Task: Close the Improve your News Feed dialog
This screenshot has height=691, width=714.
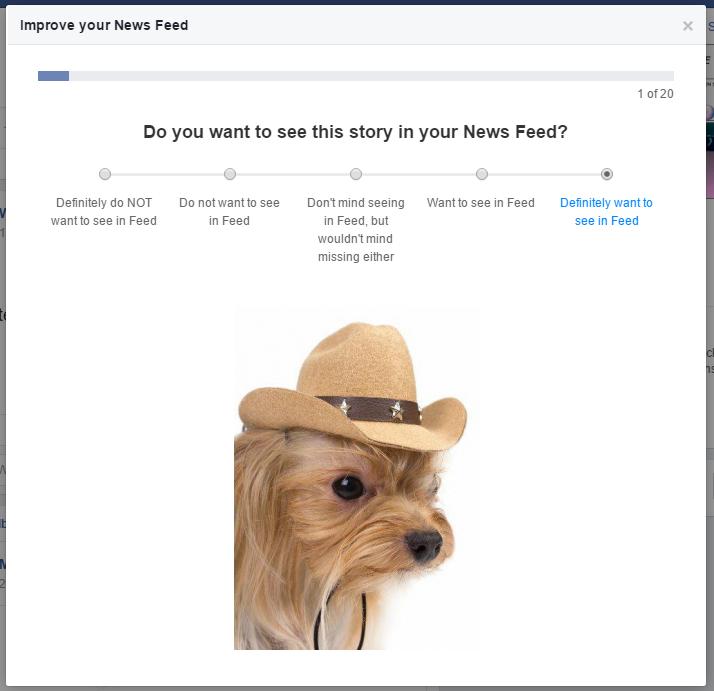Action: pos(687,26)
